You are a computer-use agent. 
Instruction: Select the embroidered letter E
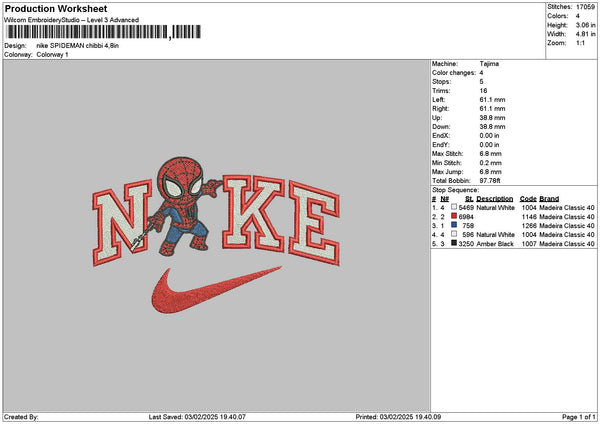pos(314,223)
